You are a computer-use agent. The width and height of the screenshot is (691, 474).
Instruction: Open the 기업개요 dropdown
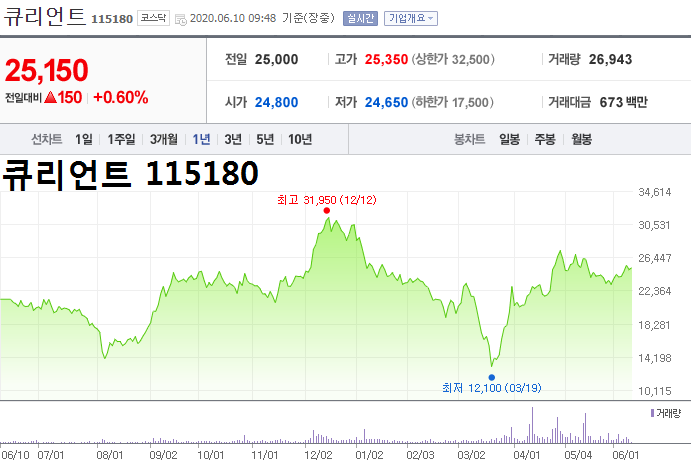411,19
